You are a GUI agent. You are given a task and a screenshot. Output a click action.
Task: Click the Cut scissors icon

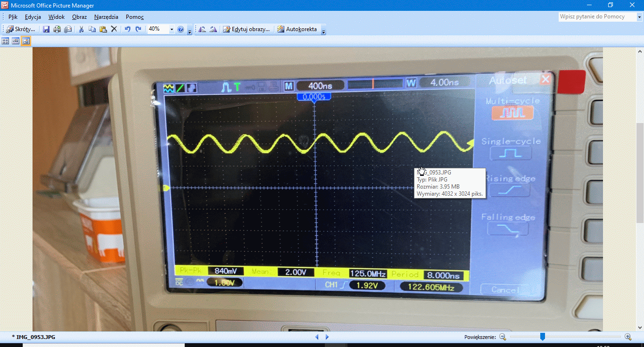point(81,29)
